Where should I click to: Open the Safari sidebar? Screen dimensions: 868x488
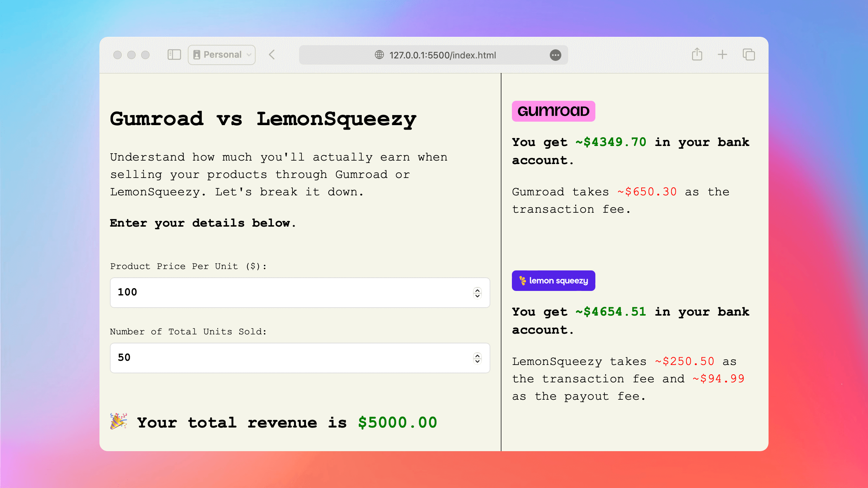pyautogui.click(x=174, y=55)
